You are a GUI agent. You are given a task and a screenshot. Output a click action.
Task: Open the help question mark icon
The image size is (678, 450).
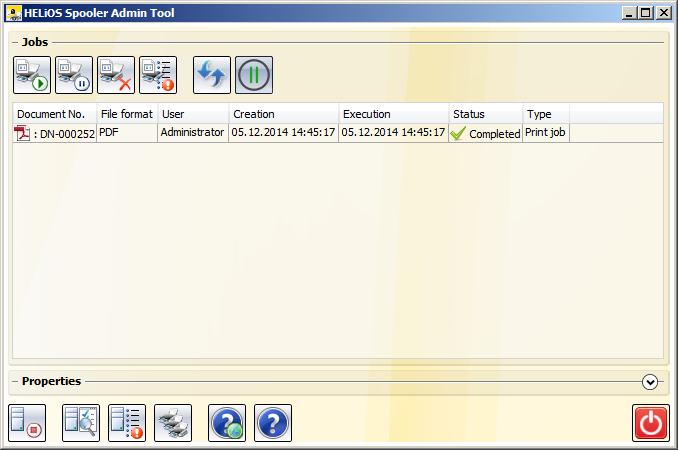click(273, 423)
